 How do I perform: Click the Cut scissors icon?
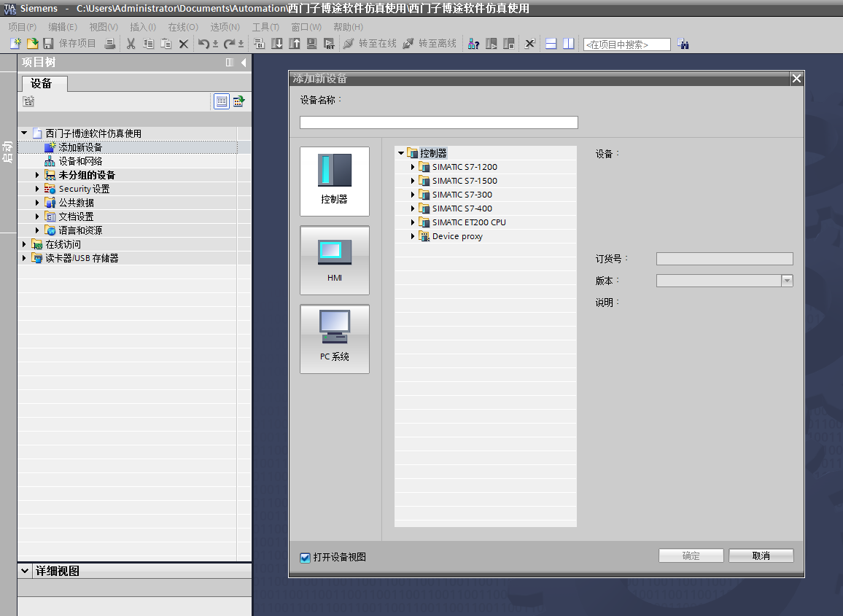tap(131, 44)
